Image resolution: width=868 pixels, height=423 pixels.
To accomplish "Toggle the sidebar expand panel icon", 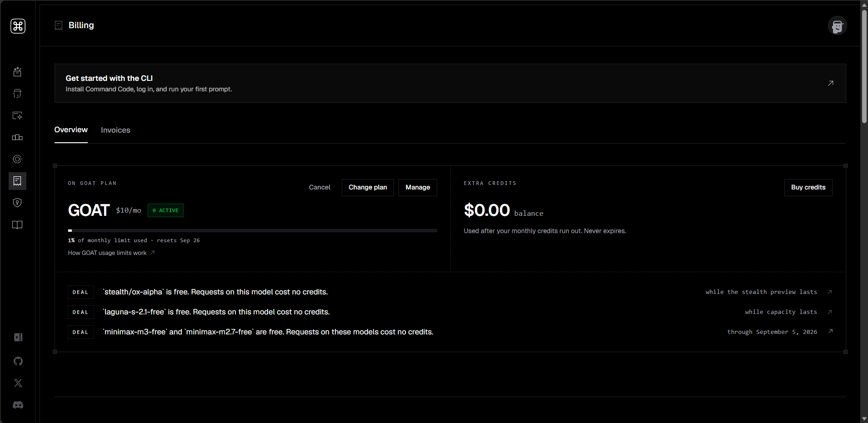I will coord(18,337).
